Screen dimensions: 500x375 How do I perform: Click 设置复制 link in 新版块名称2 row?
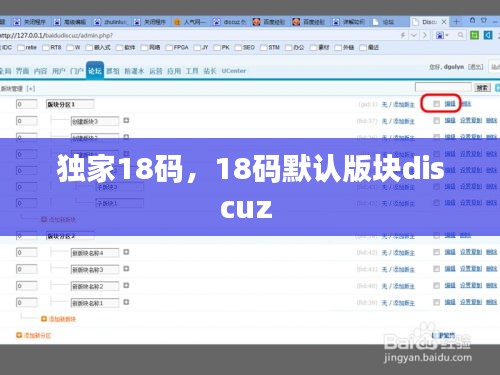coord(471,285)
